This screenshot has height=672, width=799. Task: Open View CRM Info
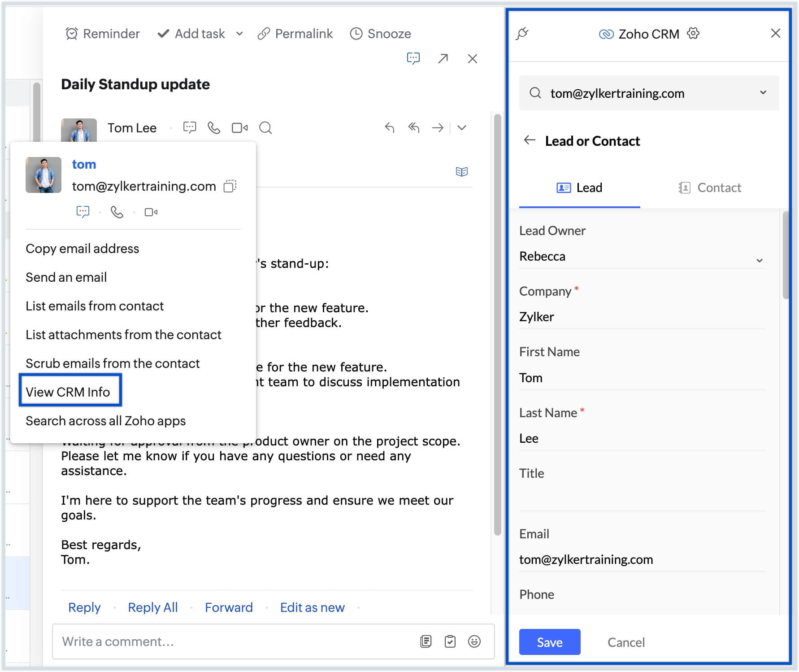click(68, 392)
